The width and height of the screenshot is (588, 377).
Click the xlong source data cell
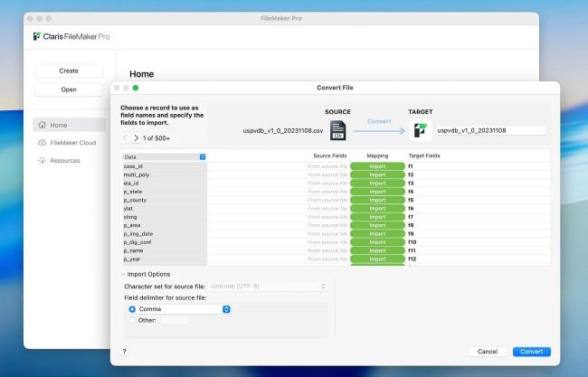tap(165, 217)
